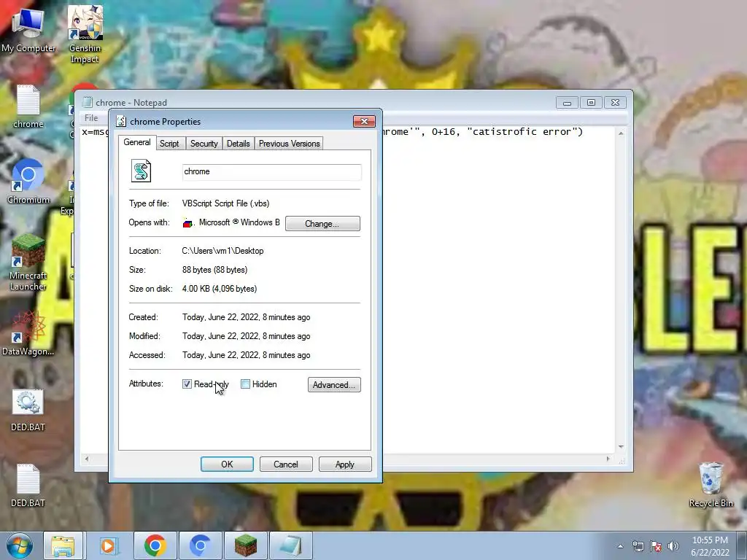
Task: Click the network tray icon
Action: 638,546
